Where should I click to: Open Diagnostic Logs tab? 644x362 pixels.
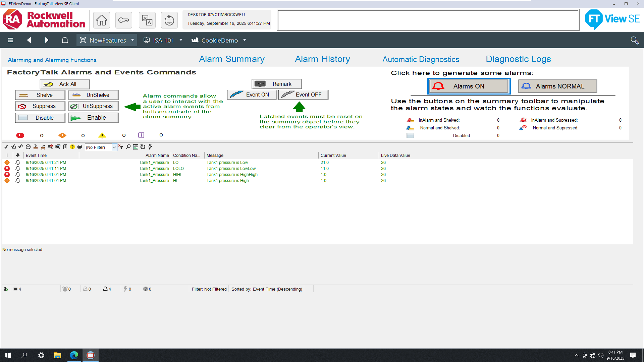tap(518, 59)
